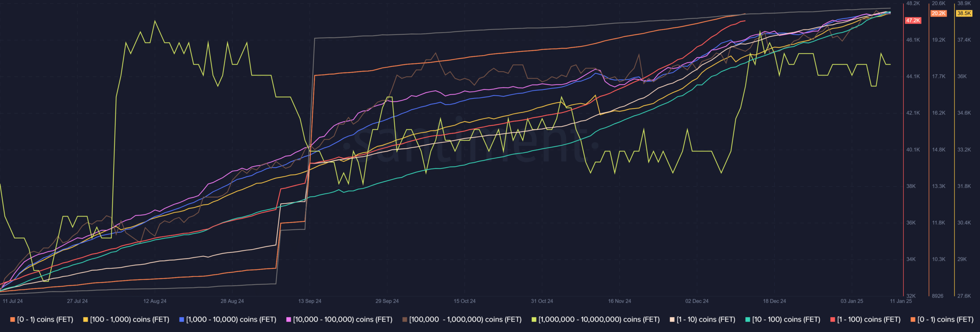Image resolution: width=980 pixels, height=332 pixels.
Task: Click the orange 20.2K current value badge
Action: pos(939,13)
